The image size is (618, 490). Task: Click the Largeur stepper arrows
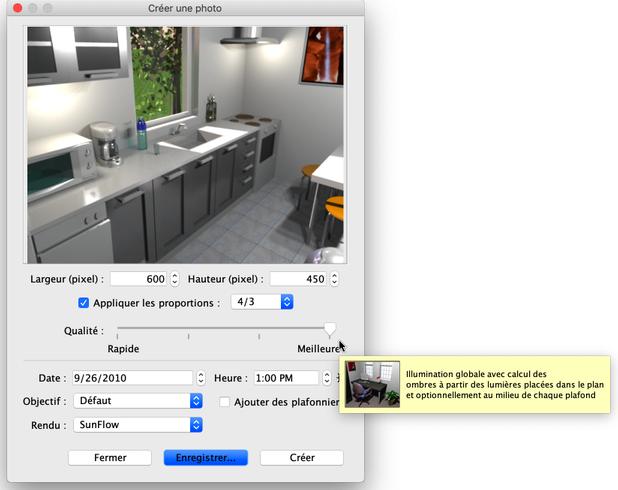pyautogui.click(x=175, y=279)
